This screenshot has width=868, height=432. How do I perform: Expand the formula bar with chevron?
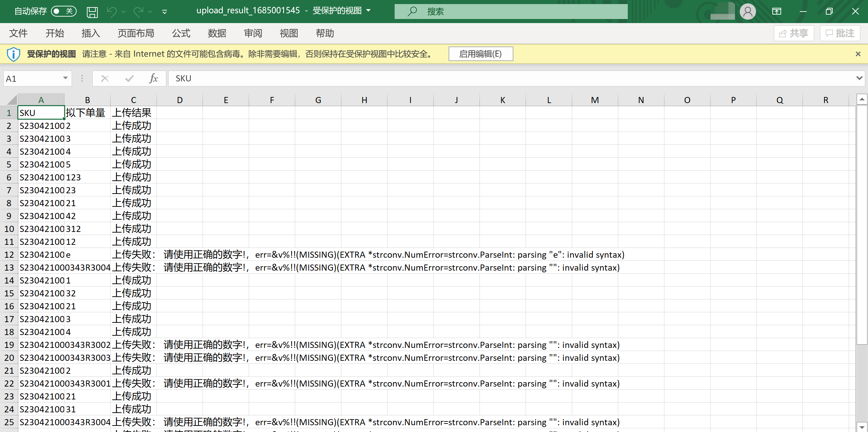click(x=859, y=78)
